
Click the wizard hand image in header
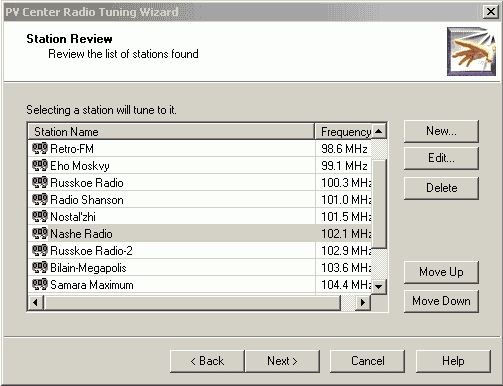pyautogui.click(x=471, y=51)
